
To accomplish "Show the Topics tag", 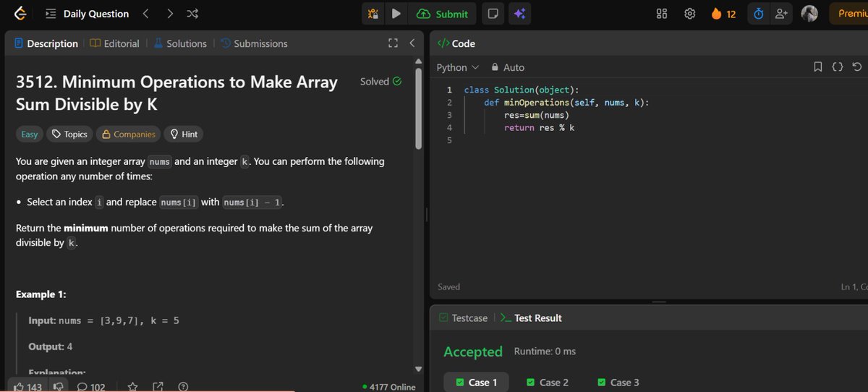I will [x=69, y=134].
